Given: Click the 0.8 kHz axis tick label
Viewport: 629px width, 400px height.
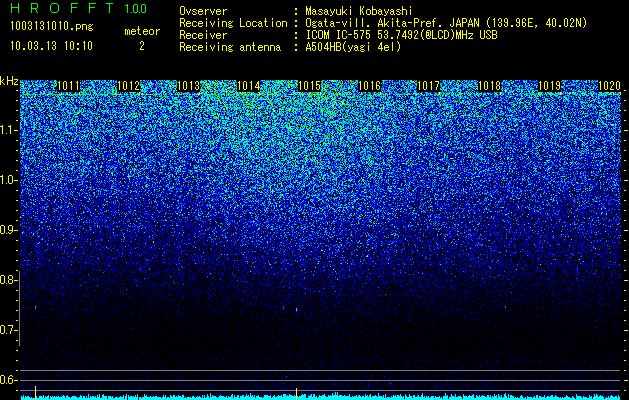Looking at the screenshot, I should [8, 280].
